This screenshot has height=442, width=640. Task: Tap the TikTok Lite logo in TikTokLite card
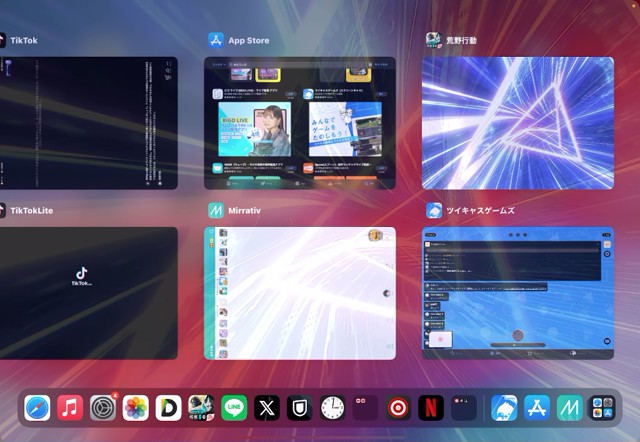pos(82,277)
